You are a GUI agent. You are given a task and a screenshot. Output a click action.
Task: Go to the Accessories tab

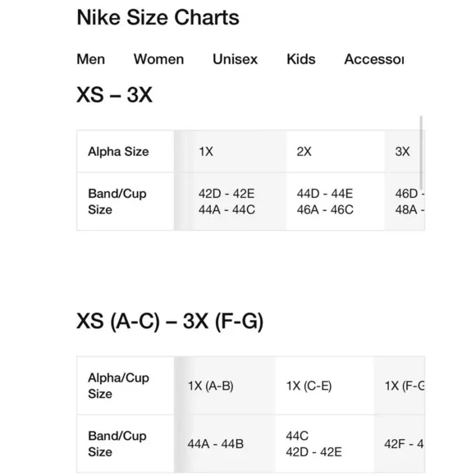373,59
